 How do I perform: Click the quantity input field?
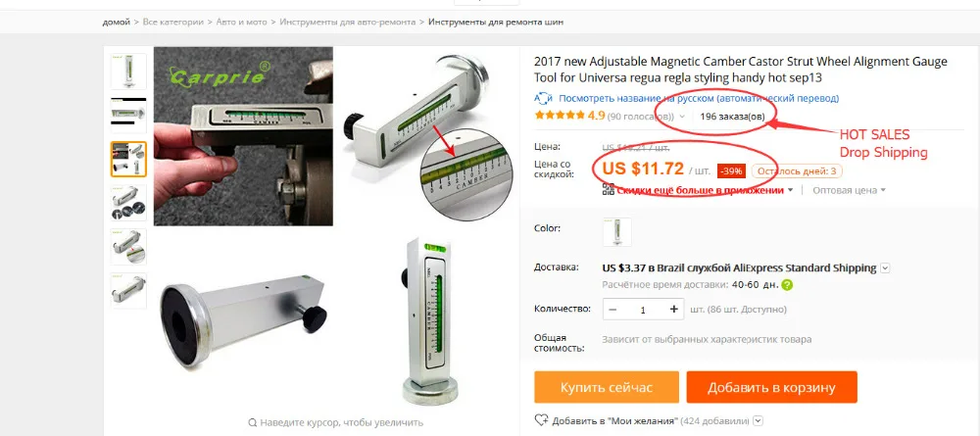[643, 310]
